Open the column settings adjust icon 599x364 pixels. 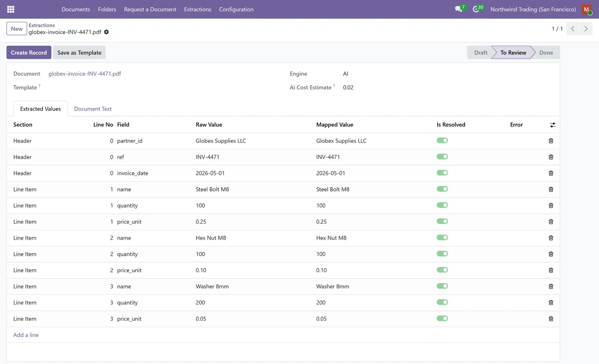point(553,125)
